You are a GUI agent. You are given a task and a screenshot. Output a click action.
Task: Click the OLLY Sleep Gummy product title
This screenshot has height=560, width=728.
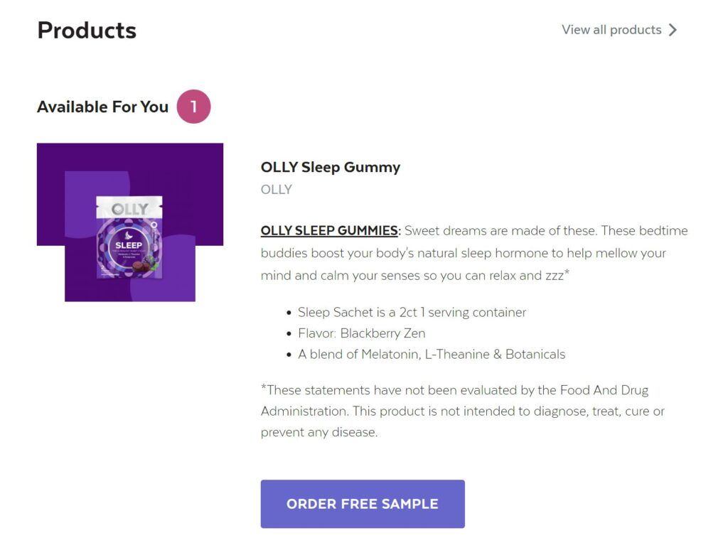tap(331, 167)
